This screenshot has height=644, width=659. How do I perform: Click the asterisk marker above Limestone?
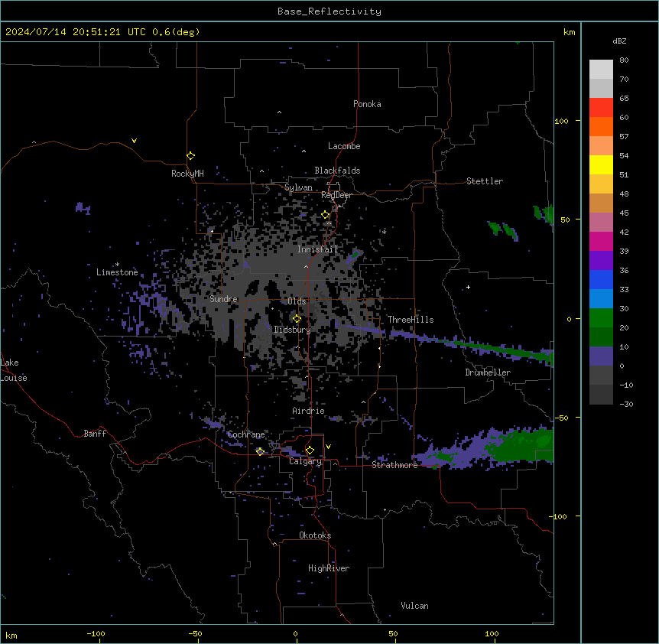[117, 265]
